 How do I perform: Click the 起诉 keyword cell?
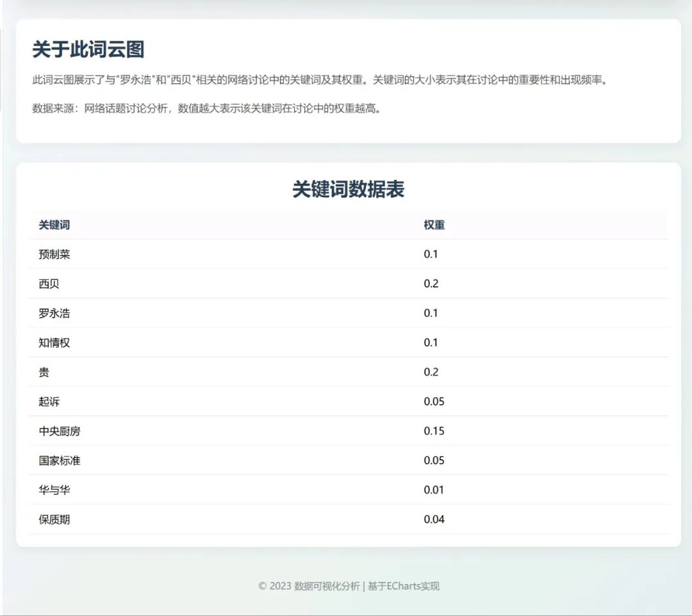(47, 401)
